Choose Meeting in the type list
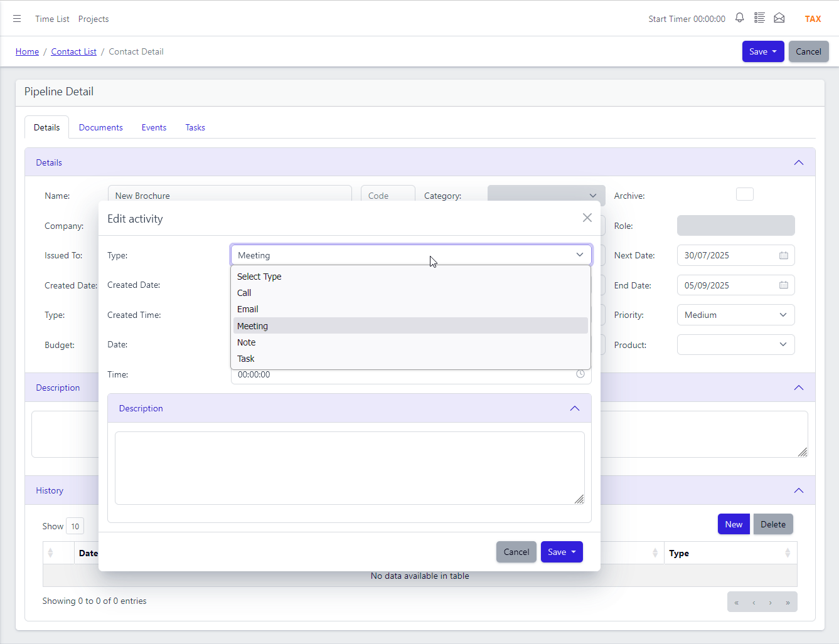839x644 pixels. tap(410, 325)
